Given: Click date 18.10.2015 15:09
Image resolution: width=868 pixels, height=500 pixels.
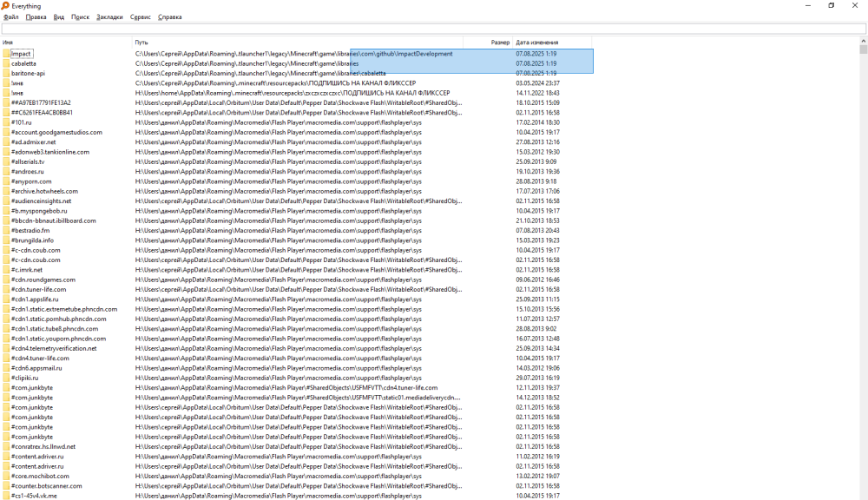Looking at the screenshot, I should point(537,103).
